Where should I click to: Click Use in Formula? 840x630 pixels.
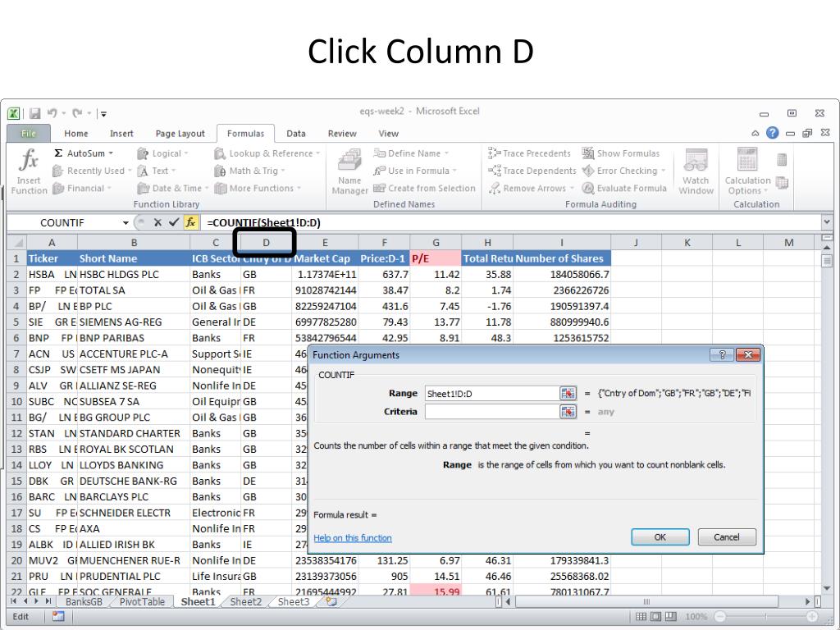click(x=414, y=171)
